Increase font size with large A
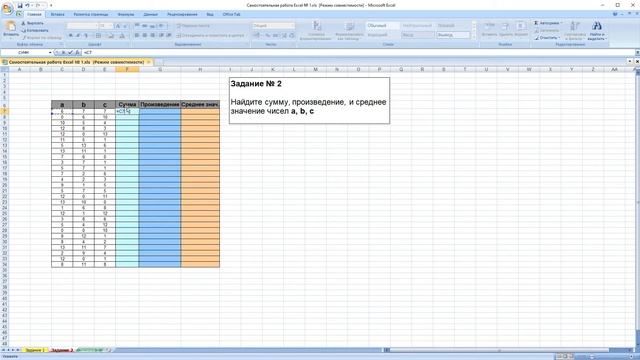The height and width of the screenshot is (360, 640). coord(118,26)
